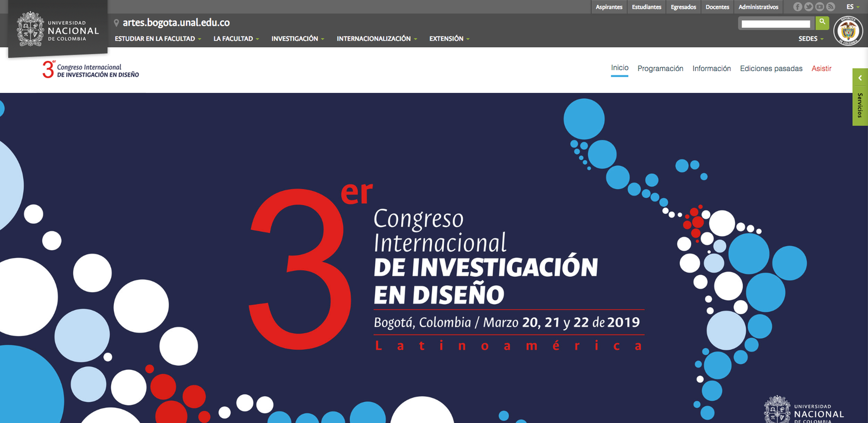Open the Ediciones pasadas tab

(771, 68)
